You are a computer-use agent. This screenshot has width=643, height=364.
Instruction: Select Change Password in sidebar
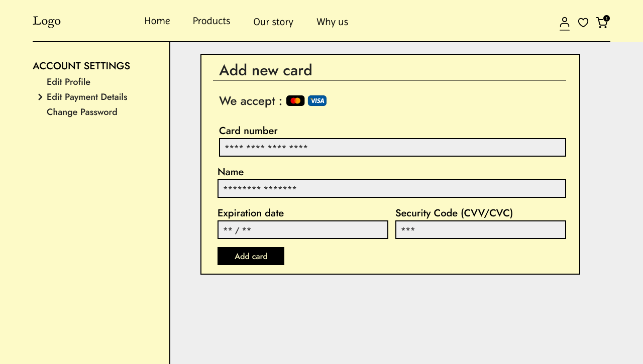[82, 112]
